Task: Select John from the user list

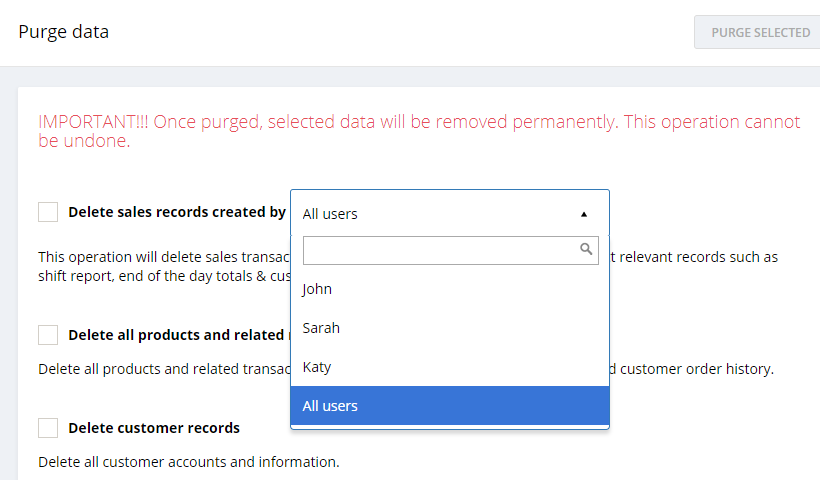Action: coord(450,289)
